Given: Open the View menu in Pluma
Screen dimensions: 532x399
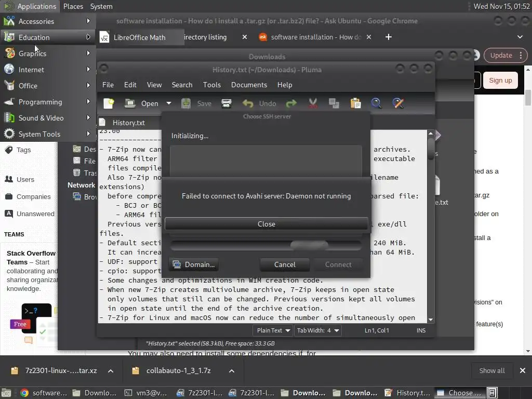Looking at the screenshot, I should pyautogui.click(x=154, y=85).
